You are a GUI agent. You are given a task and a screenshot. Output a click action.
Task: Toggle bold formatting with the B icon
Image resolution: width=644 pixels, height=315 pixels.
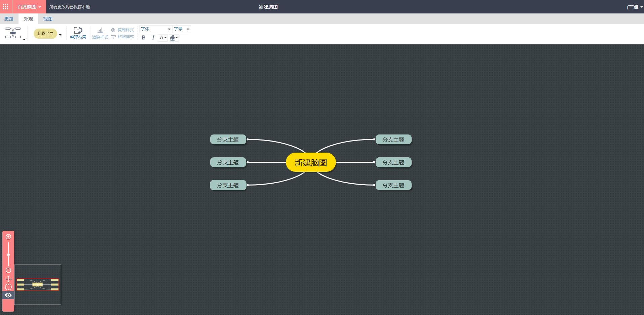(x=144, y=38)
